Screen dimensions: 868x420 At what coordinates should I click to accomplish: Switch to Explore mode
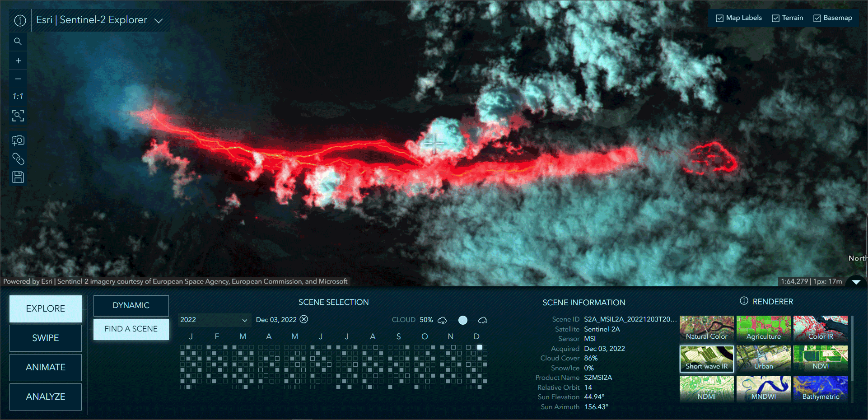(x=46, y=308)
